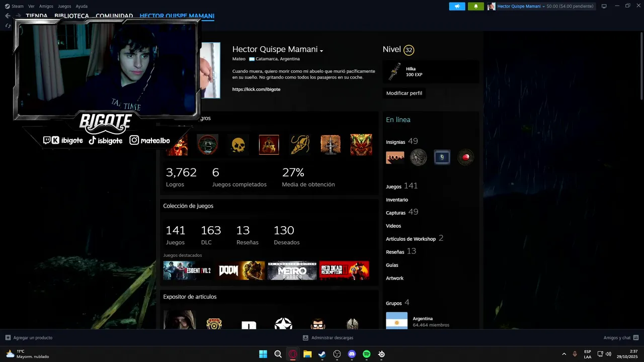Click 3,762 Logros stat
Screen dimensions: 644x362
coord(181,177)
